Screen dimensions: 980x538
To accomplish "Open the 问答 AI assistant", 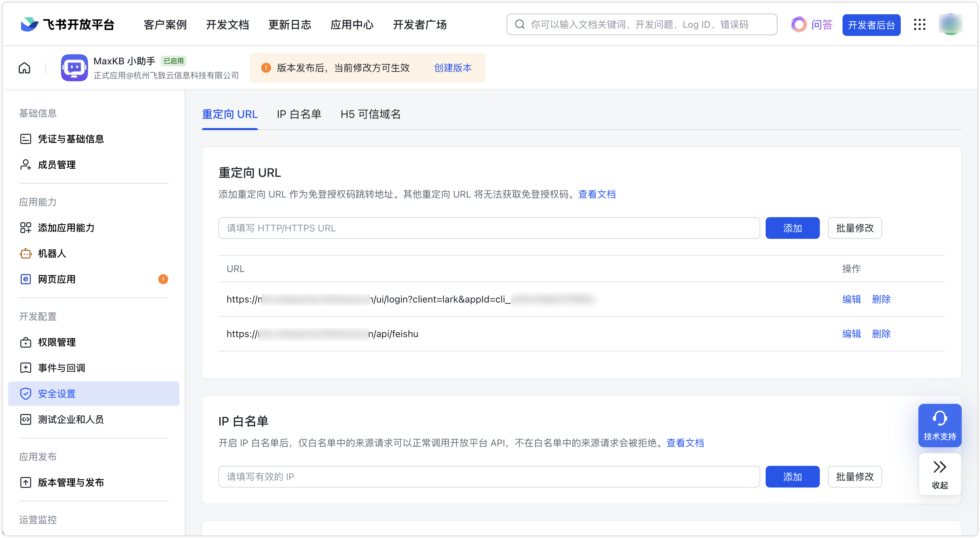I will [x=811, y=24].
